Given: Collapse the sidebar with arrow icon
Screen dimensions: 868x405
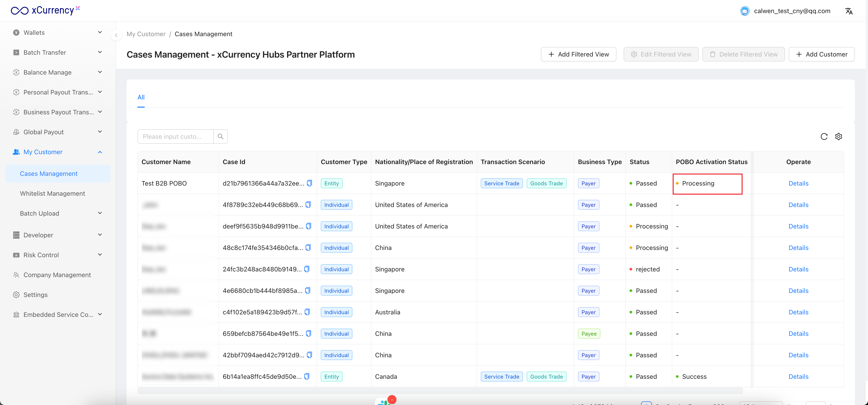Looking at the screenshot, I should (x=116, y=35).
